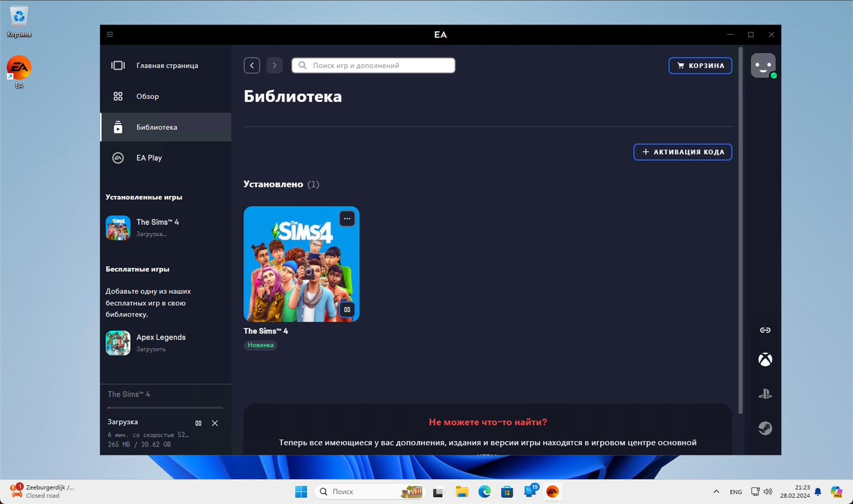Viewport: 853px width, 504px height.
Task: Open the three-dots menu on The Sims 4 card
Action: pyautogui.click(x=347, y=219)
